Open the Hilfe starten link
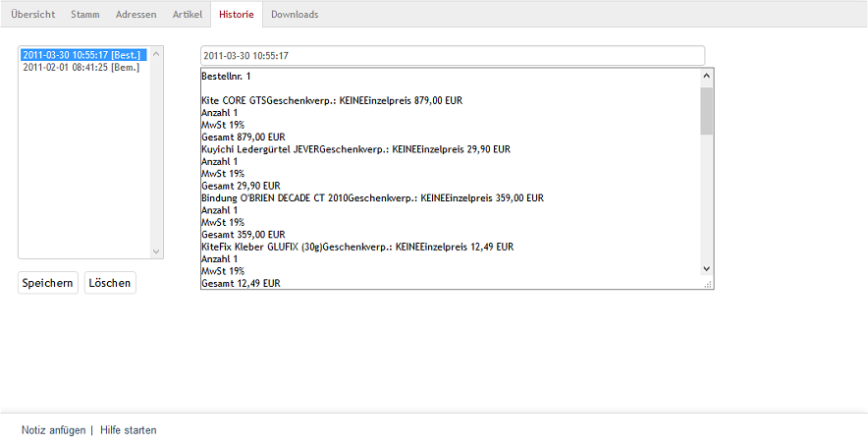Screen dimensions: 868x446 click(x=128, y=430)
